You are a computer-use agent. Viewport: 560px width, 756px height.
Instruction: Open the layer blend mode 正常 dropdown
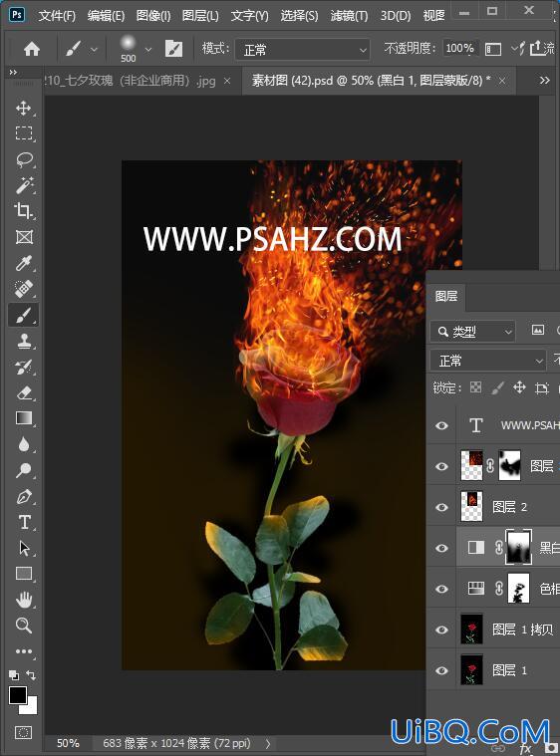pyautogui.click(x=487, y=361)
